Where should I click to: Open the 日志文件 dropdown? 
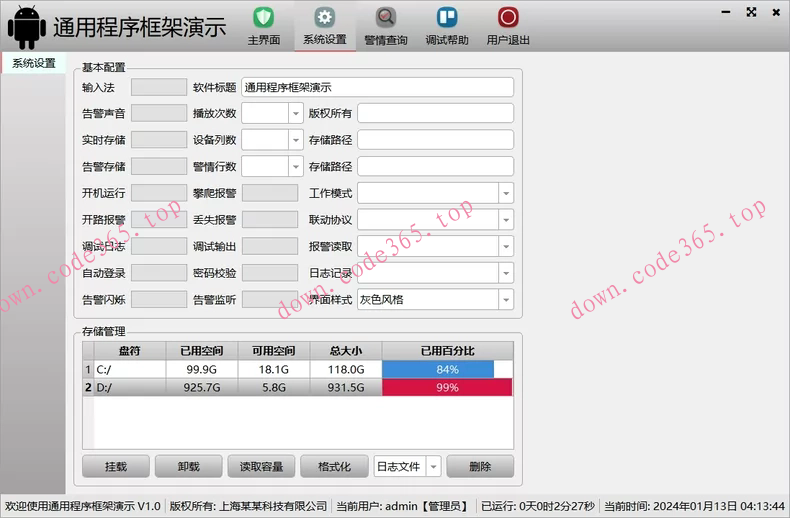408,467
